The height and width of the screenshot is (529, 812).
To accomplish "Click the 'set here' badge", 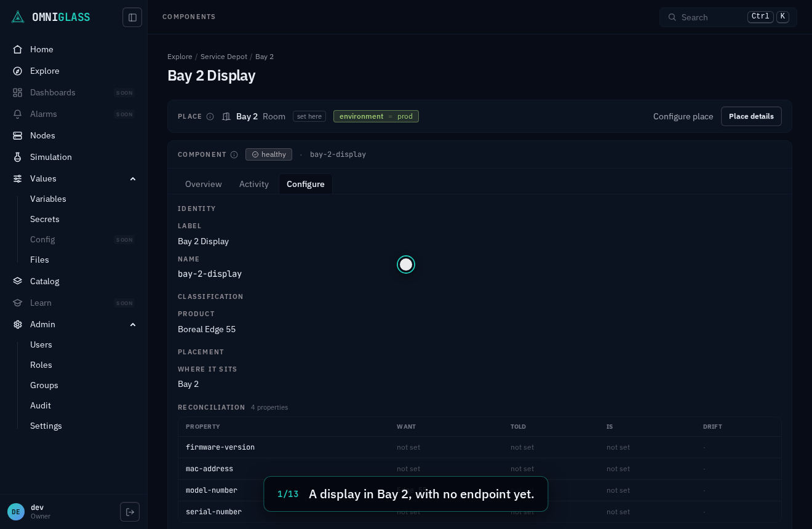I will [x=309, y=116].
